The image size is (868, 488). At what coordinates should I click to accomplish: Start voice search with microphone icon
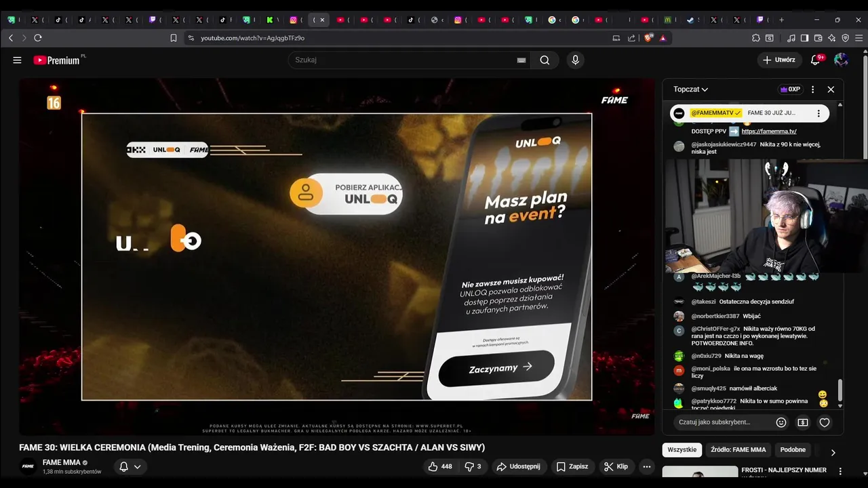[575, 60]
